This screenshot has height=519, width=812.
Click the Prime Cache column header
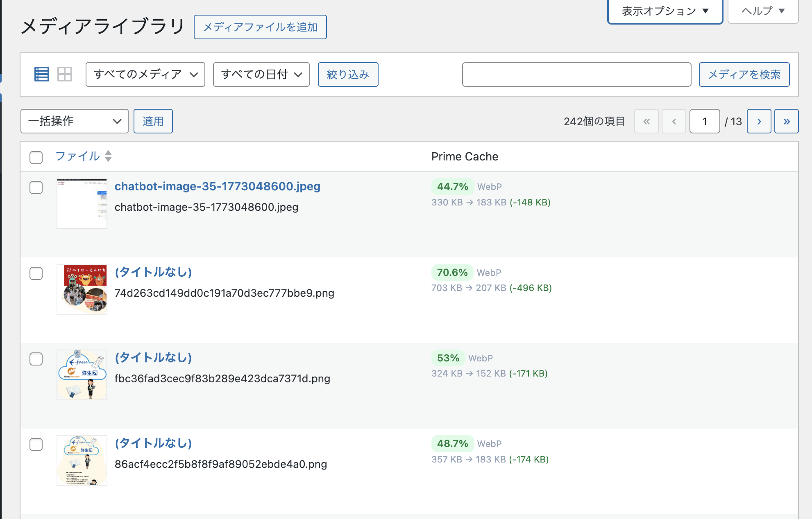465,156
